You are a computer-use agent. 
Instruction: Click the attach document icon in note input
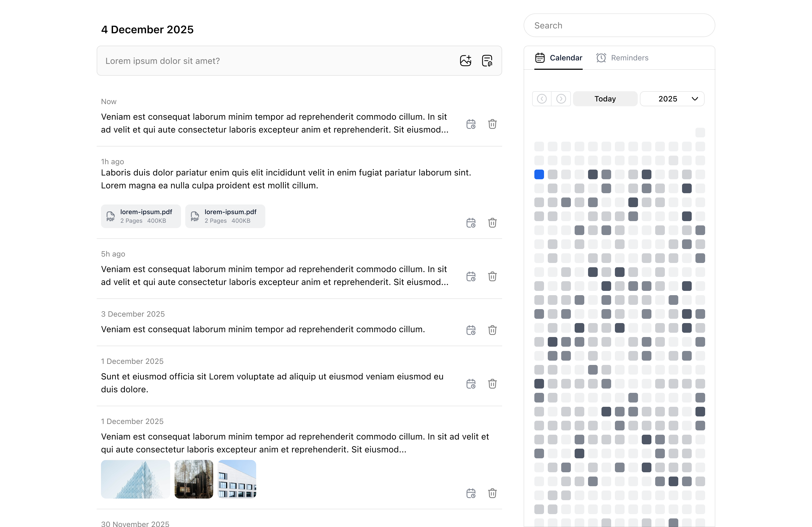[x=487, y=61]
